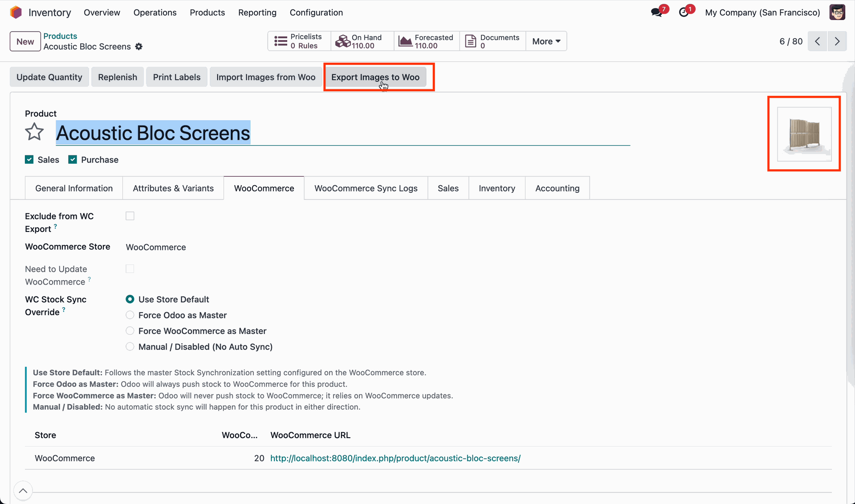Viewport: 855px width, 504px height.
Task: Toggle Need to Update WooCommerce checkbox
Action: [x=130, y=269]
